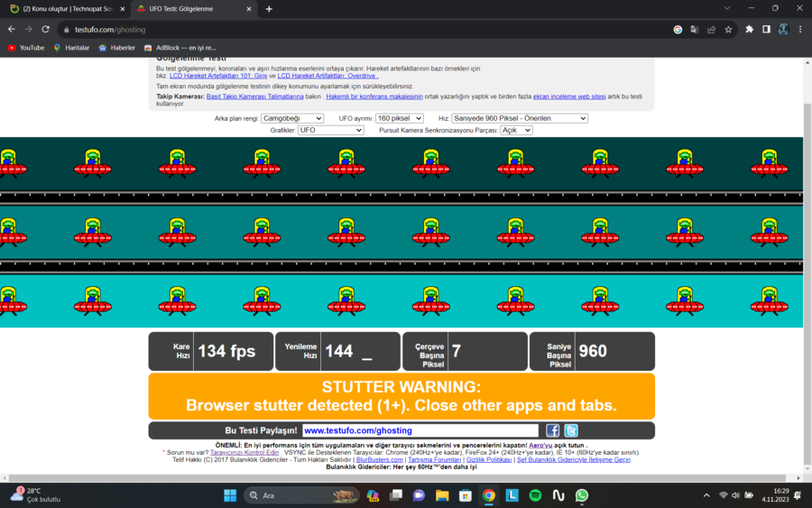Share test on Facebook
The image size is (812, 508).
coord(552,430)
